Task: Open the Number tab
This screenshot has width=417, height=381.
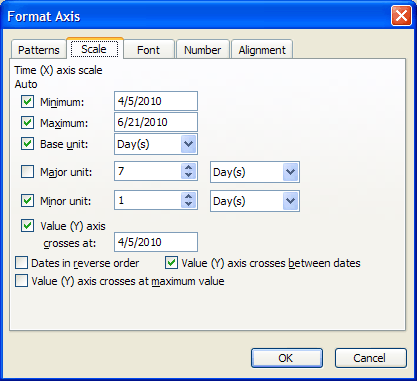Action: pos(203,50)
